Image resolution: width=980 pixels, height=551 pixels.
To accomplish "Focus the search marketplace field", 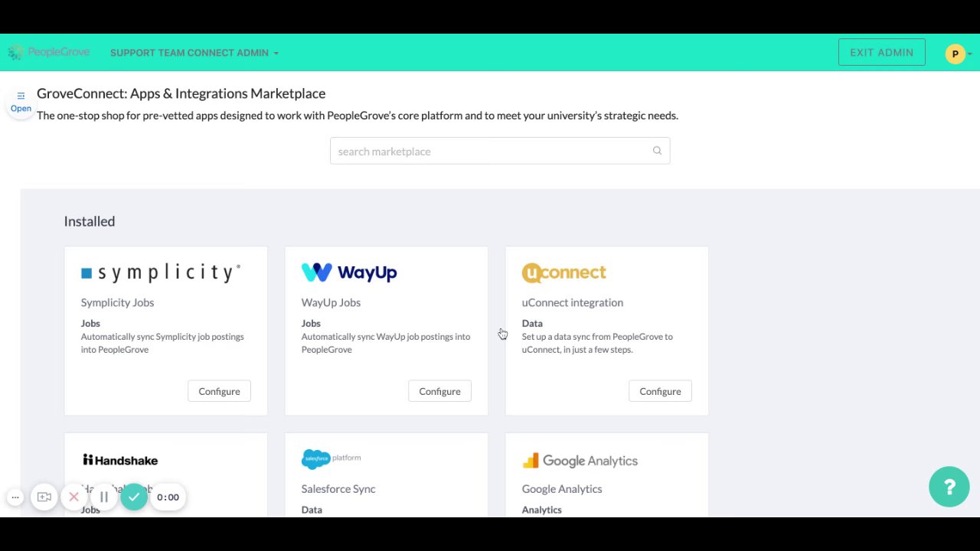I will (500, 151).
